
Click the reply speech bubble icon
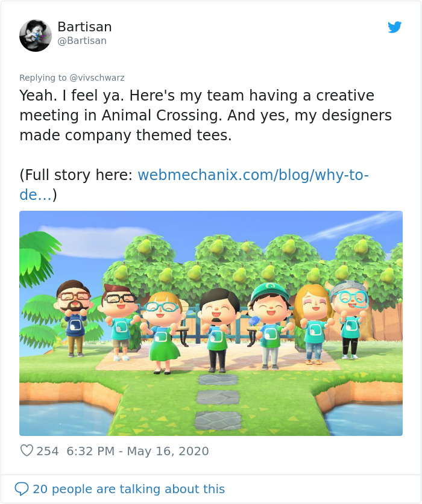(x=22, y=489)
